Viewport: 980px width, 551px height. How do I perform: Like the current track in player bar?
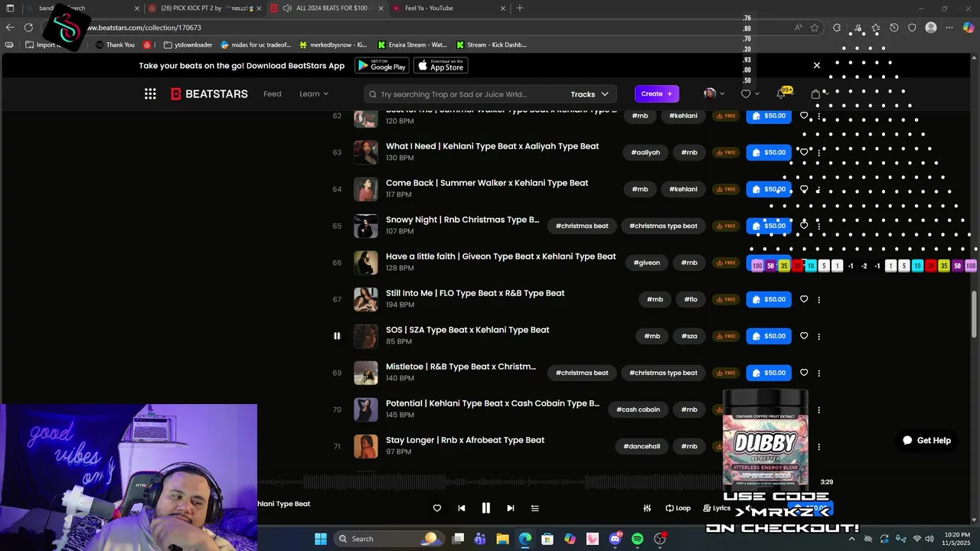pos(437,508)
